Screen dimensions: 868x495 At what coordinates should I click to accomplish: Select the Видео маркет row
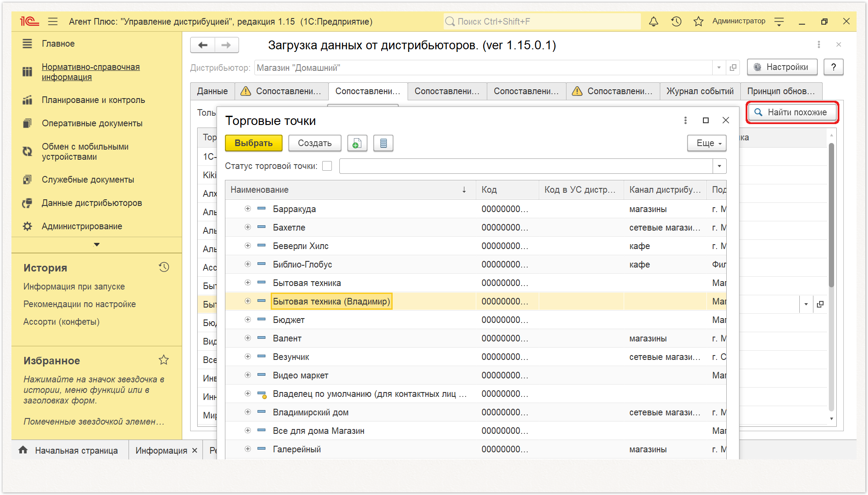(x=476, y=375)
